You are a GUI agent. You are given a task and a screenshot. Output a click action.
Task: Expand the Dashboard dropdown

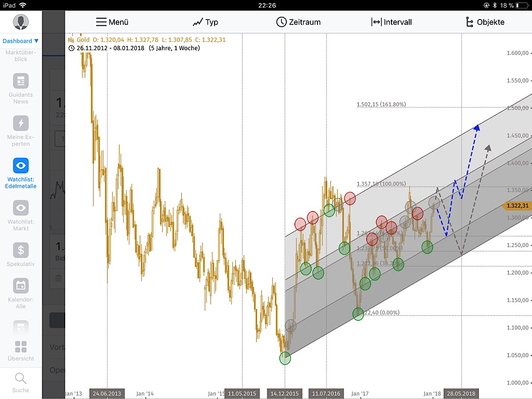tap(20, 40)
